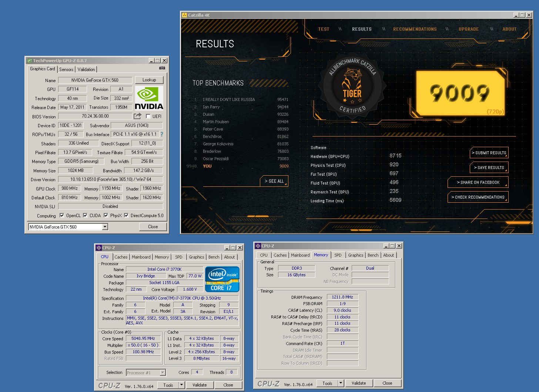Maximize the Catzilla 4K window
The height and width of the screenshot is (392, 539).
tap(522, 15)
